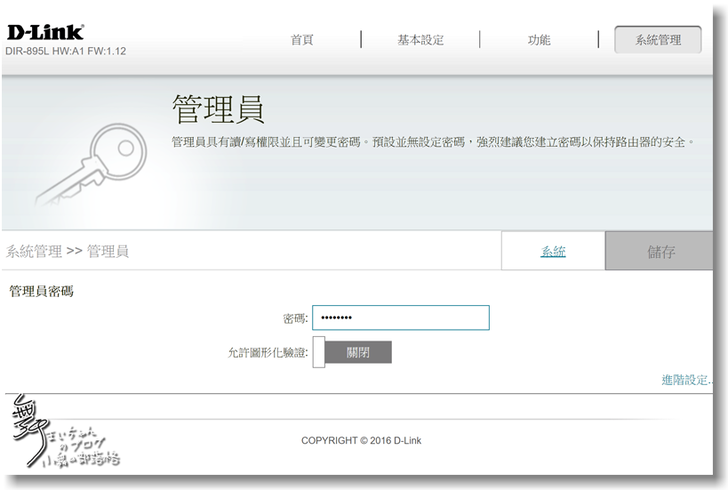The height and width of the screenshot is (490, 728).
Task: Click the key icon in the banner
Action: [89, 166]
